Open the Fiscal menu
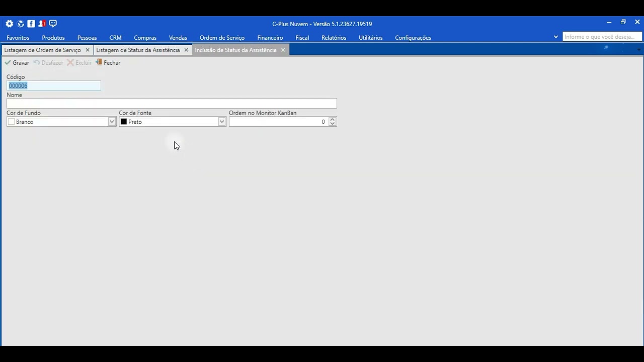 tap(302, 38)
